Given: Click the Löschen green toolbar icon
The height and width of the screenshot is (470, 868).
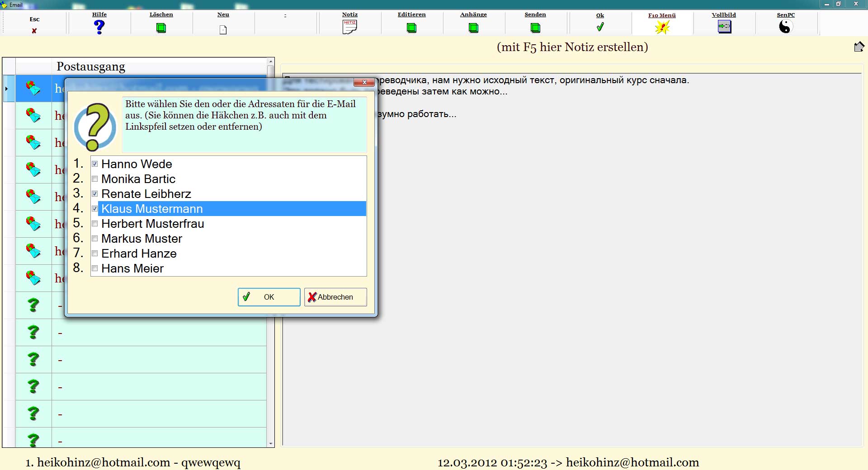Looking at the screenshot, I should click(161, 28).
